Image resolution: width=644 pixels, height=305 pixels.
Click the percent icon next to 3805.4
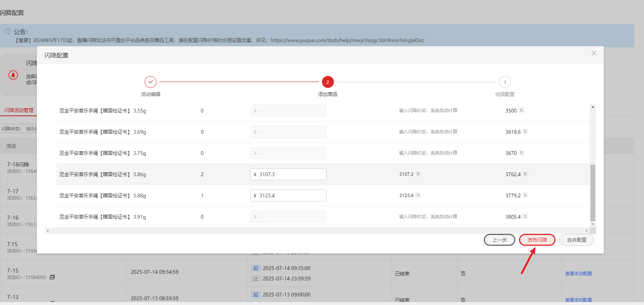point(525,216)
